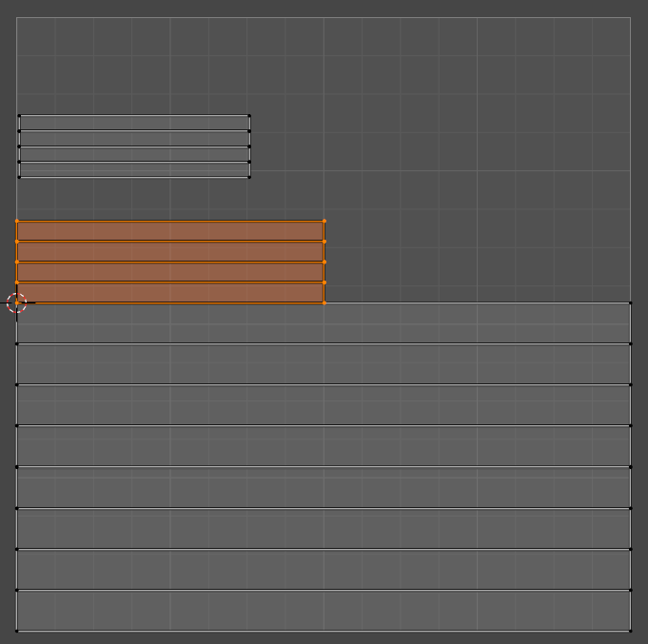648x644 pixels.
Task: Select bottom-left vertex of the large gray island
Action: pos(17,631)
